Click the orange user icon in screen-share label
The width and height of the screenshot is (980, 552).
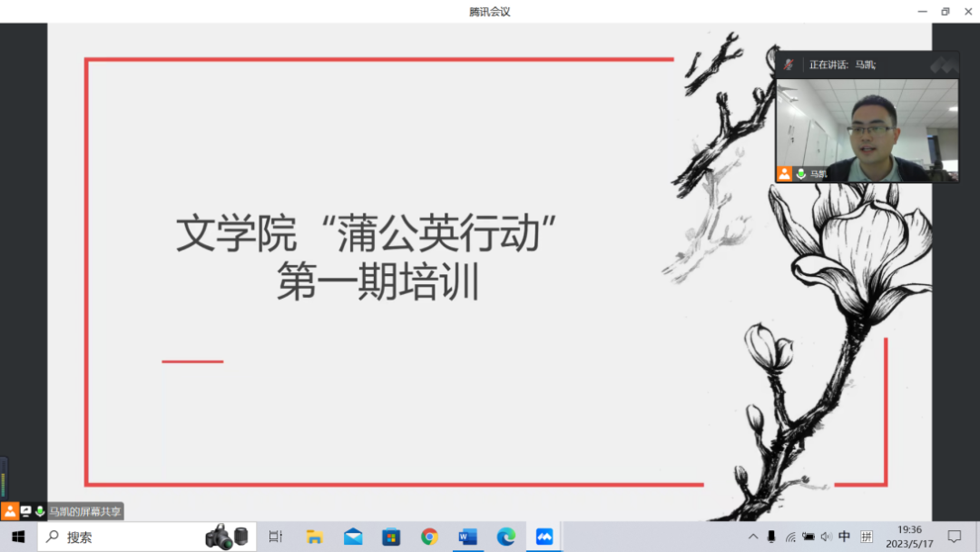point(10,511)
